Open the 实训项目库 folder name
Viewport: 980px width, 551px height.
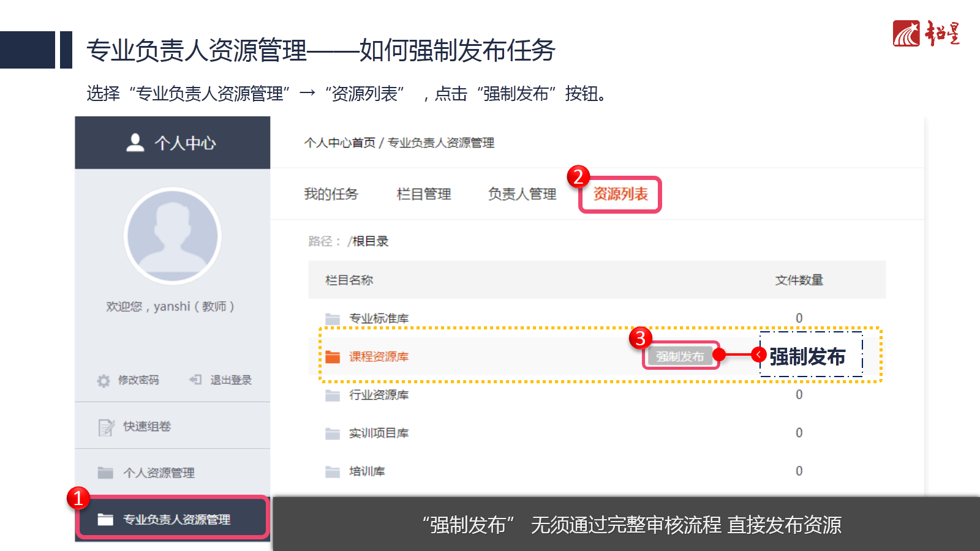point(379,433)
